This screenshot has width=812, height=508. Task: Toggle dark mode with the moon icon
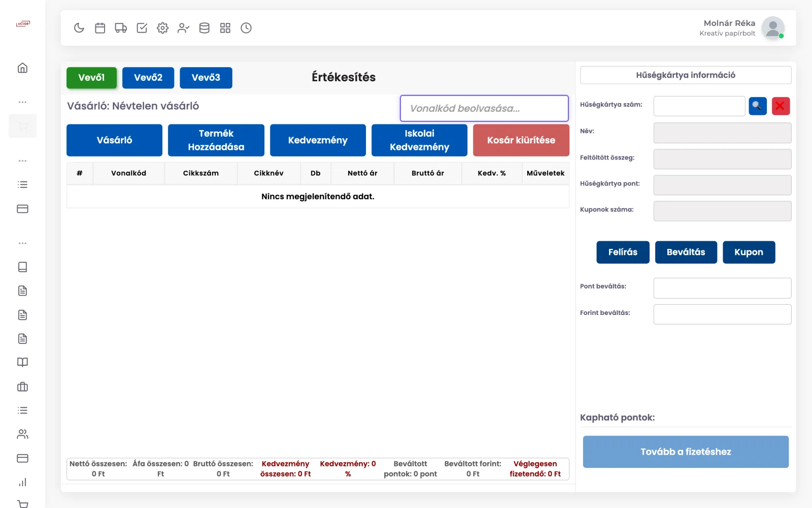tap(79, 28)
